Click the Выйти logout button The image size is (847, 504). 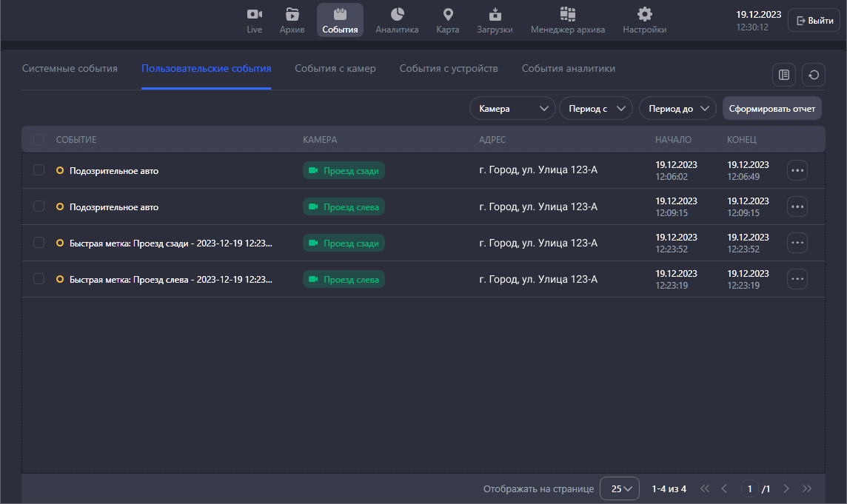pos(814,21)
